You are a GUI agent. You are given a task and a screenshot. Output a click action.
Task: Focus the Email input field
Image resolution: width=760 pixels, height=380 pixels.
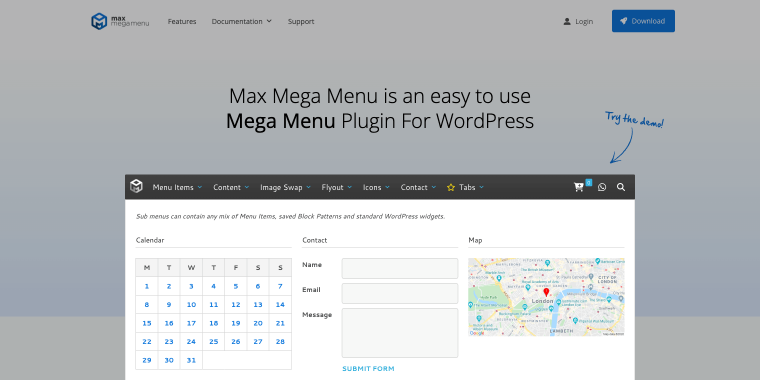[400, 293]
